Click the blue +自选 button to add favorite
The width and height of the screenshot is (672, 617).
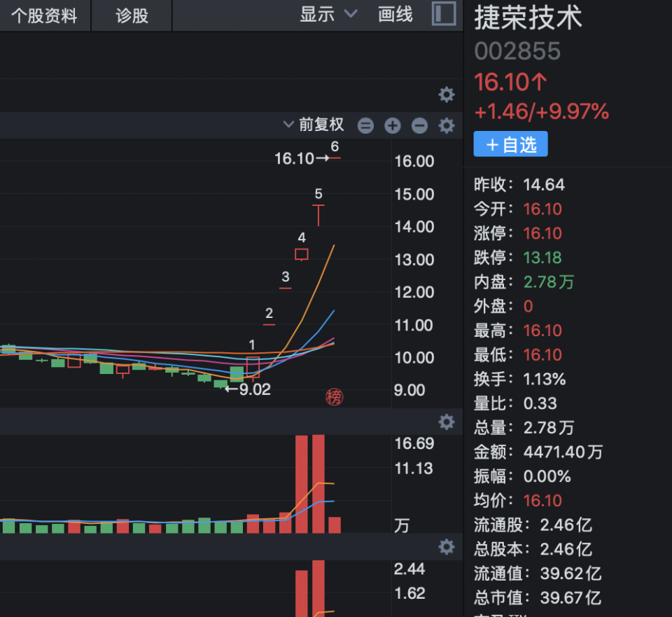click(510, 144)
